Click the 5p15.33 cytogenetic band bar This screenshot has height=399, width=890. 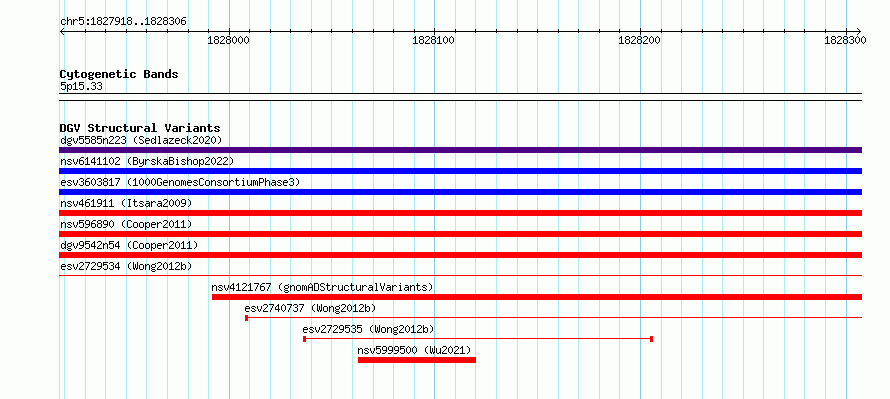click(x=460, y=97)
